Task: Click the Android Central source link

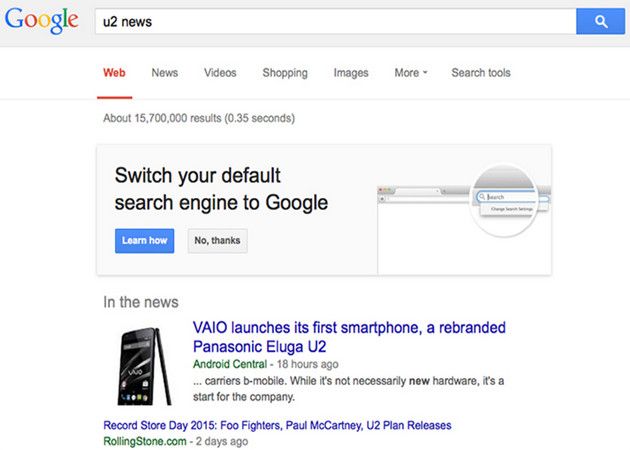Action: [231, 364]
